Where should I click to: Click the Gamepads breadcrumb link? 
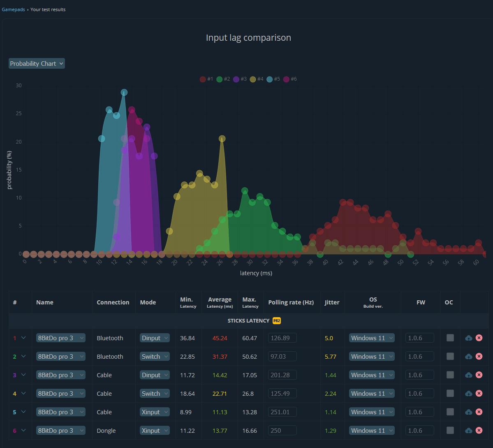(13, 9)
